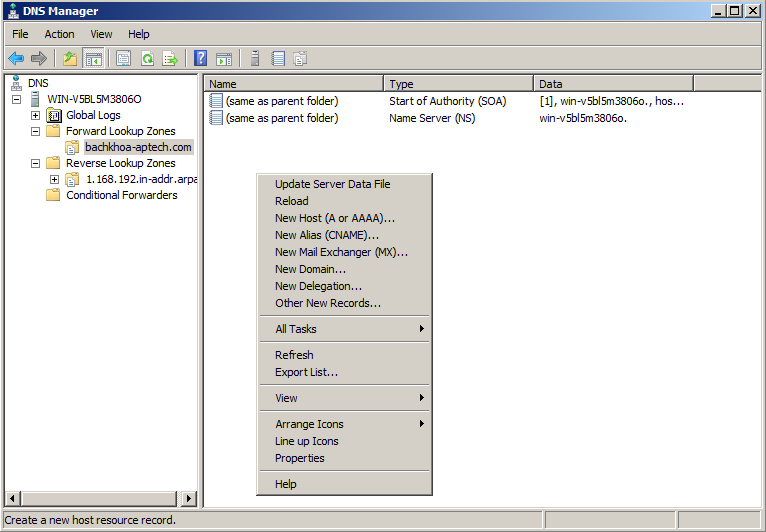766x532 pixels.
Task: Choose New Delegation... entry
Action: pyautogui.click(x=344, y=286)
